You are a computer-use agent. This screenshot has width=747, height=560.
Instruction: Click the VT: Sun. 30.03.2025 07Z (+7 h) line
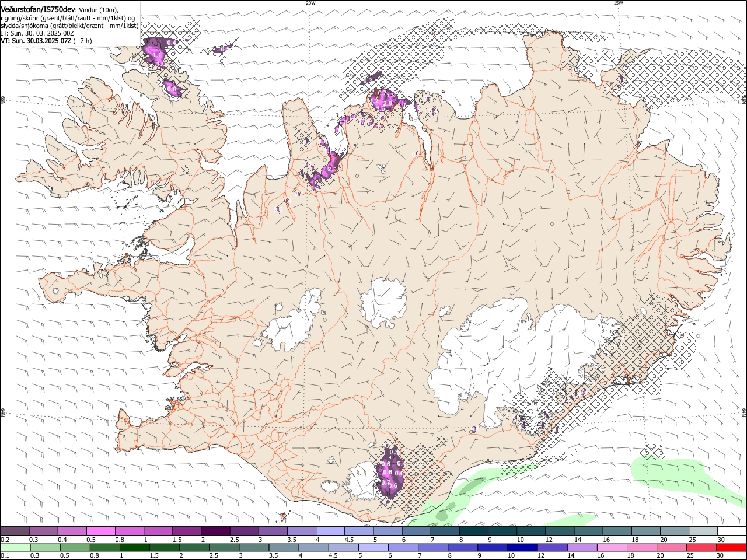(x=46, y=41)
